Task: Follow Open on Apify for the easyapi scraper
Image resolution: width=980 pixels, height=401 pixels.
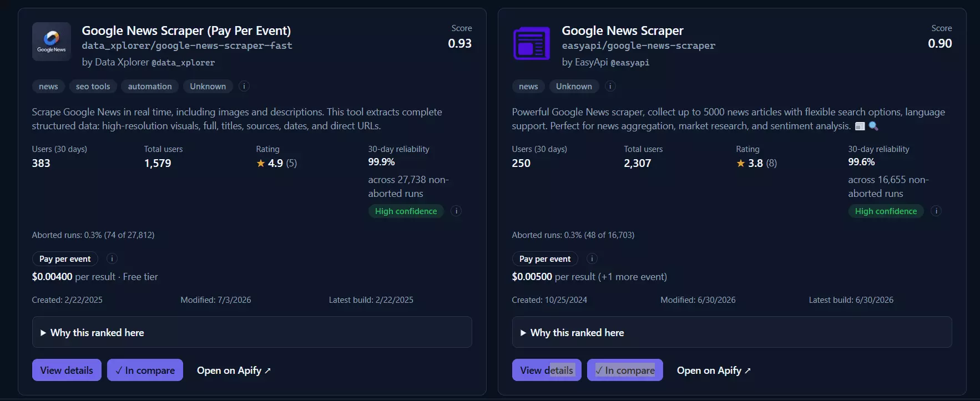Action: [714, 370]
